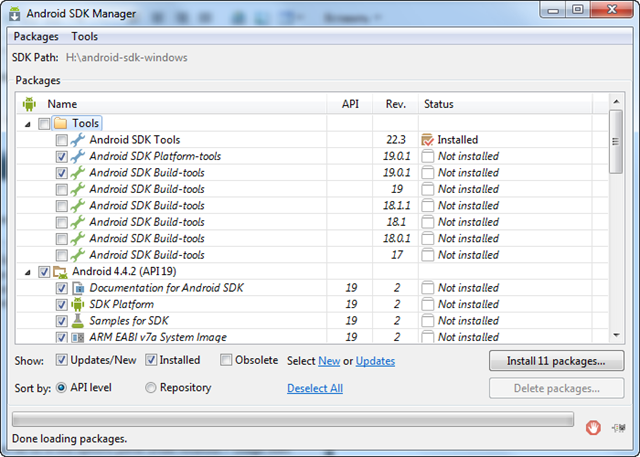Uncheck the Build-tools 19.0.1 checkbox
640x457 pixels.
coord(61,173)
